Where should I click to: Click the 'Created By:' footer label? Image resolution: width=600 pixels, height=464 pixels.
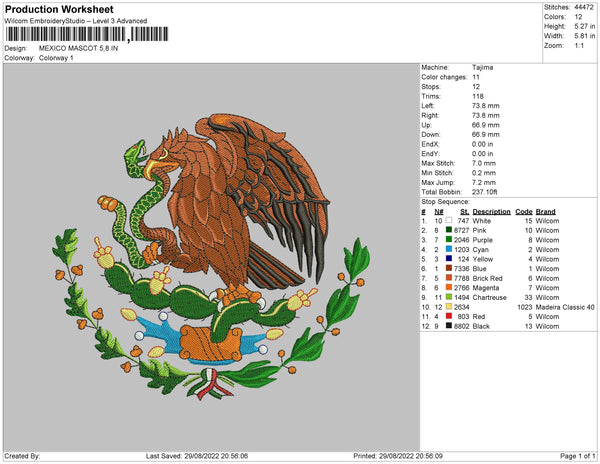click(x=22, y=456)
